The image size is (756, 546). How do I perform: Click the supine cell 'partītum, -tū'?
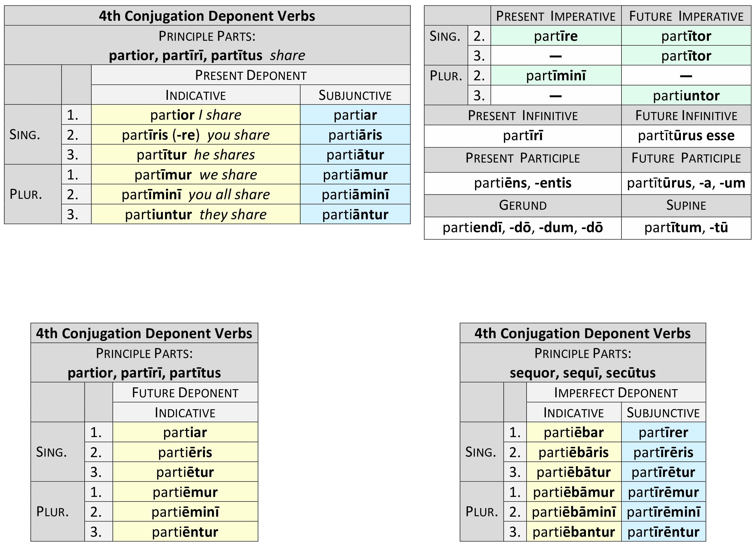point(686,228)
